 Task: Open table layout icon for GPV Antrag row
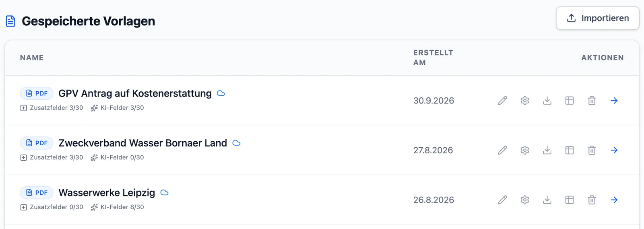tap(570, 101)
